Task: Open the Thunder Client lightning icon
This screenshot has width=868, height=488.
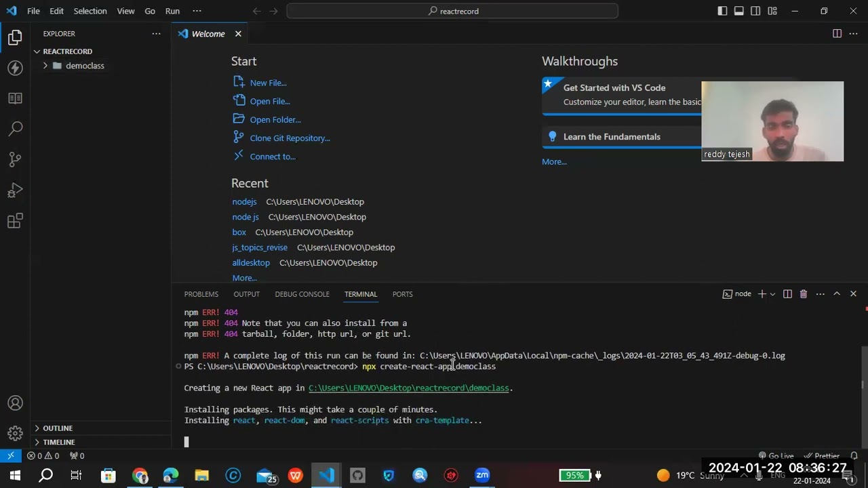Action: (15, 68)
